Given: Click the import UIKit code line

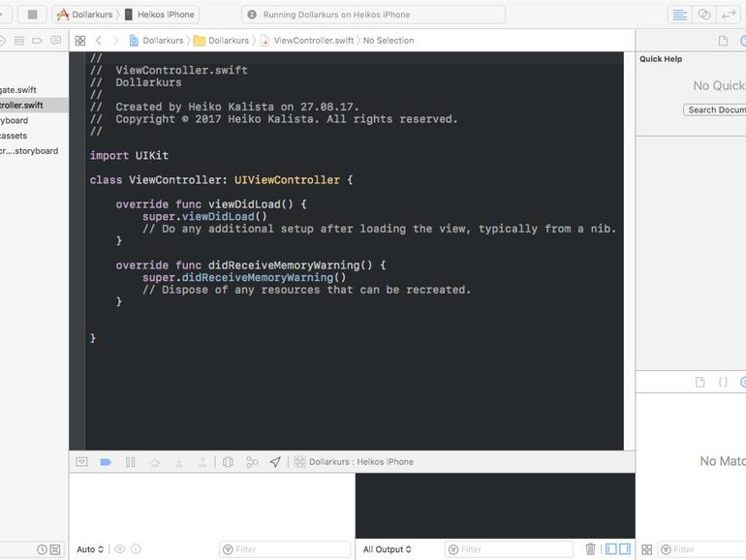Looking at the screenshot, I should (x=129, y=156).
